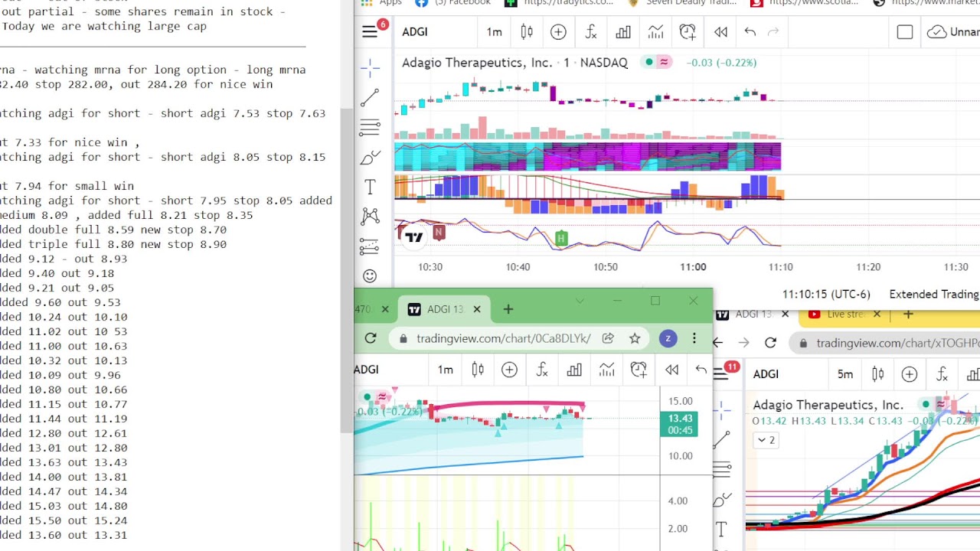Open profile z avatar in small Chrome window
The width and height of the screenshot is (980, 551).
(x=668, y=338)
